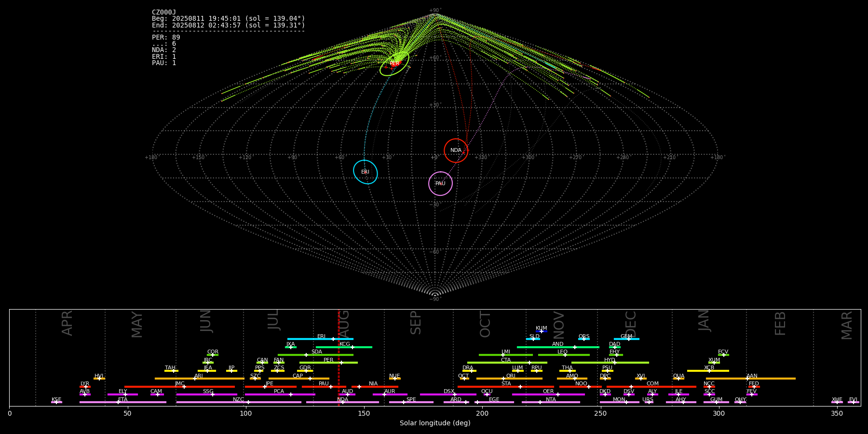868x434 pixels.
Task: Click the orange AAN shower bar
Action: point(751,379)
